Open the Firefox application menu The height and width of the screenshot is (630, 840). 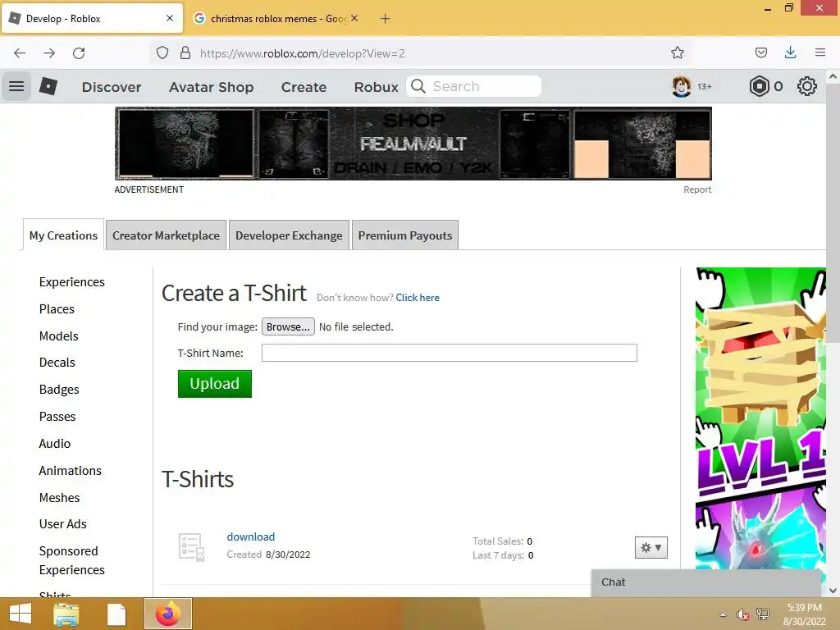[x=820, y=52]
